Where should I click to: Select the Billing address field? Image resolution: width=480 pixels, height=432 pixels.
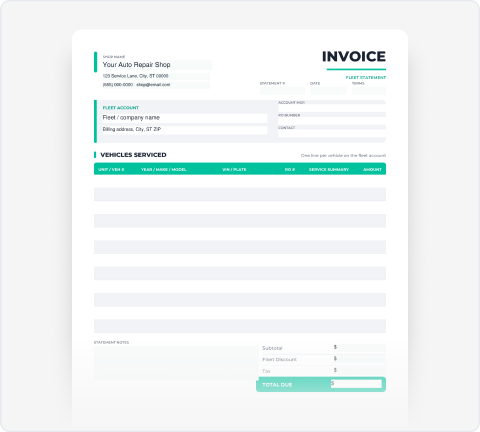pyautogui.click(x=185, y=130)
